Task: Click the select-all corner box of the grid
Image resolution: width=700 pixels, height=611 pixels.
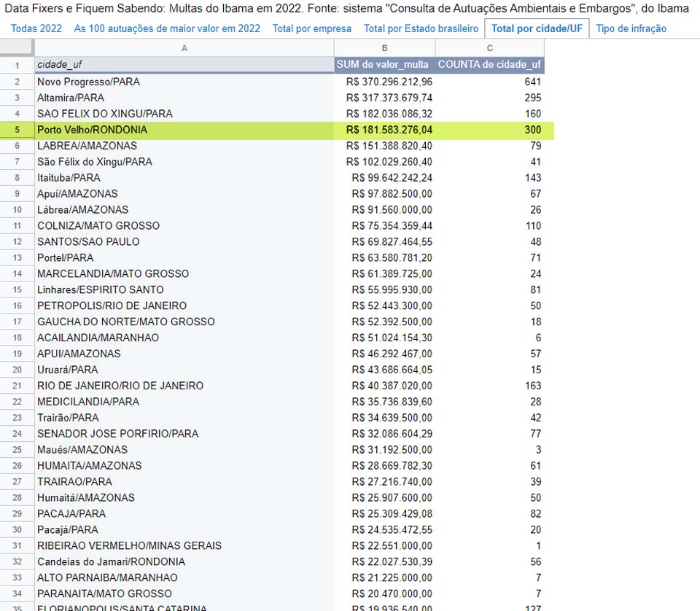Action: coord(17,48)
